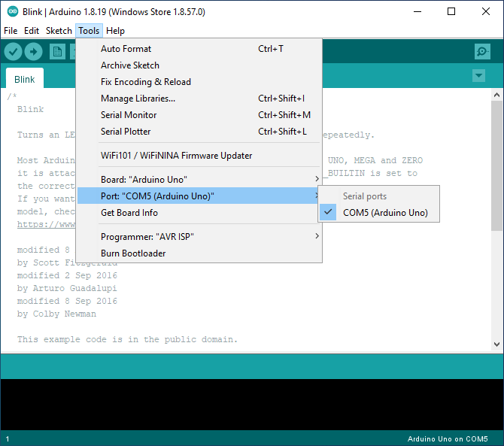Click Get Board Info
The width and height of the screenshot is (504, 446).
pyautogui.click(x=199, y=212)
